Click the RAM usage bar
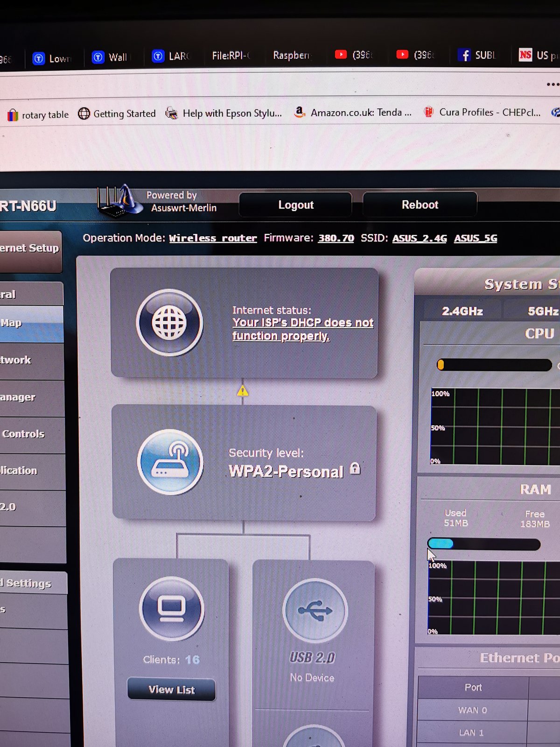 (x=484, y=544)
